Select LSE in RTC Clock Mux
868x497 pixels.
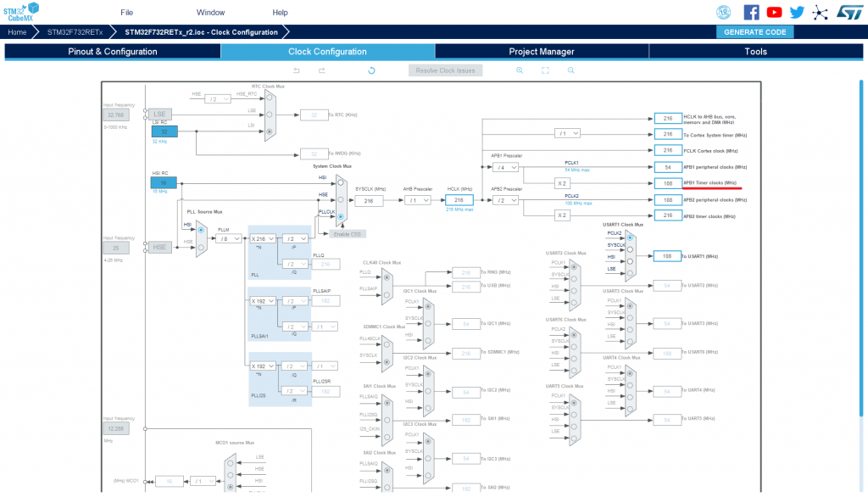(270, 114)
